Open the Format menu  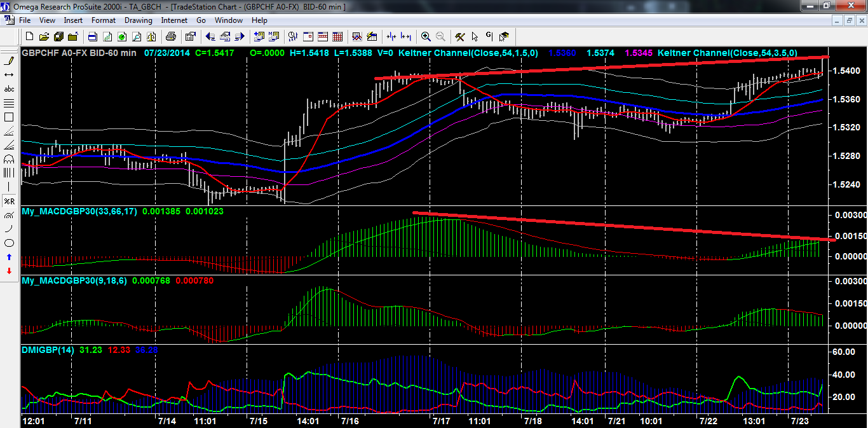(104, 20)
